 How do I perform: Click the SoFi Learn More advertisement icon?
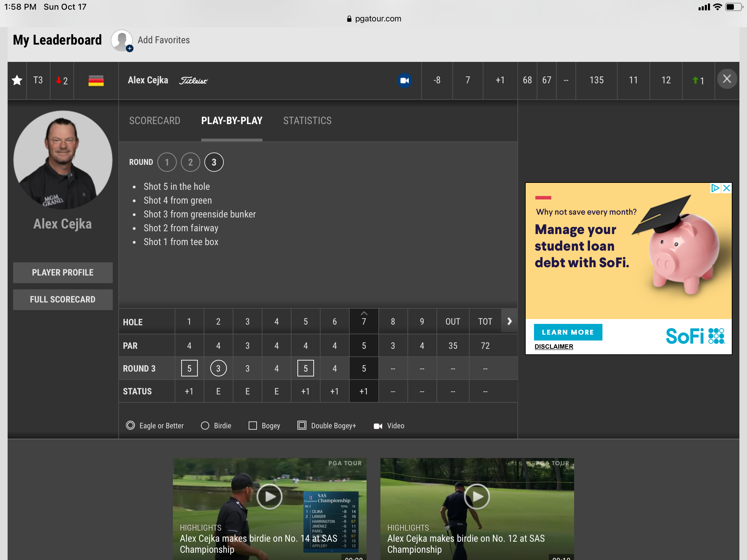click(x=568, y=332)
